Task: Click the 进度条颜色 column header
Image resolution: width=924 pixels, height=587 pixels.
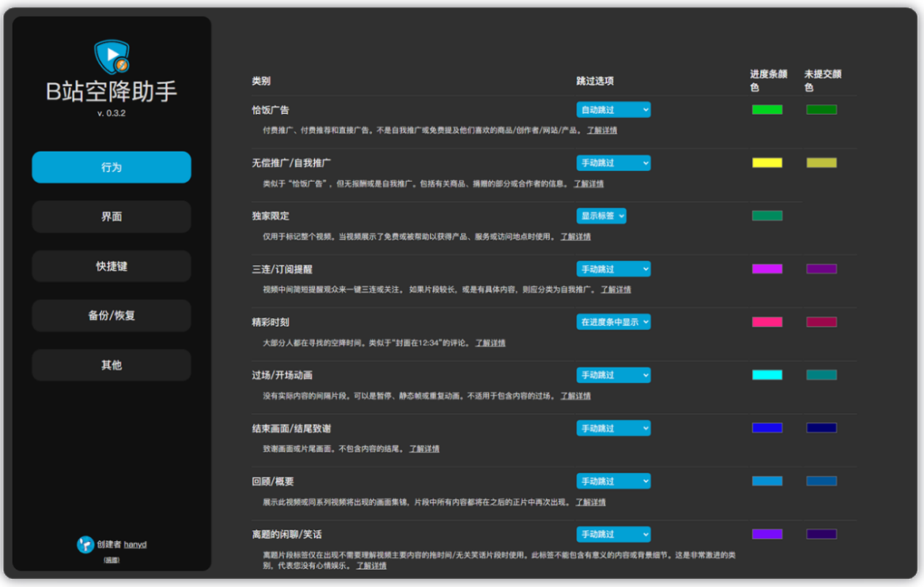Action: pos(768,81)
